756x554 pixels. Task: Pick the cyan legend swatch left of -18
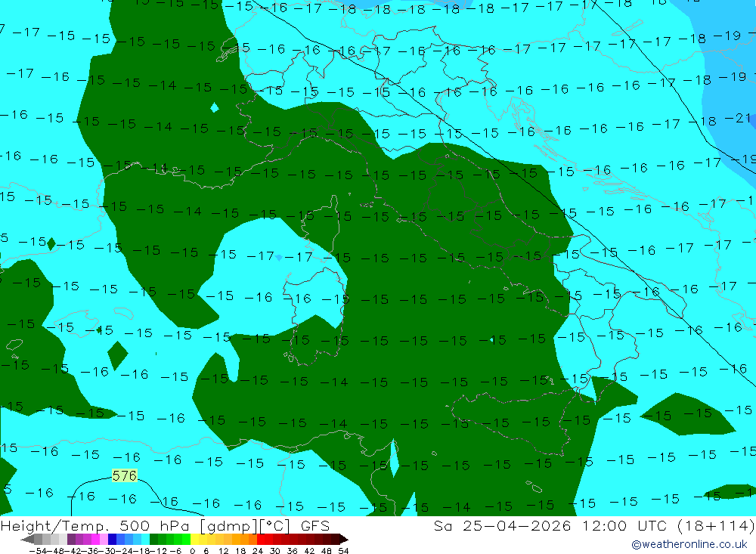click(145, 539)
